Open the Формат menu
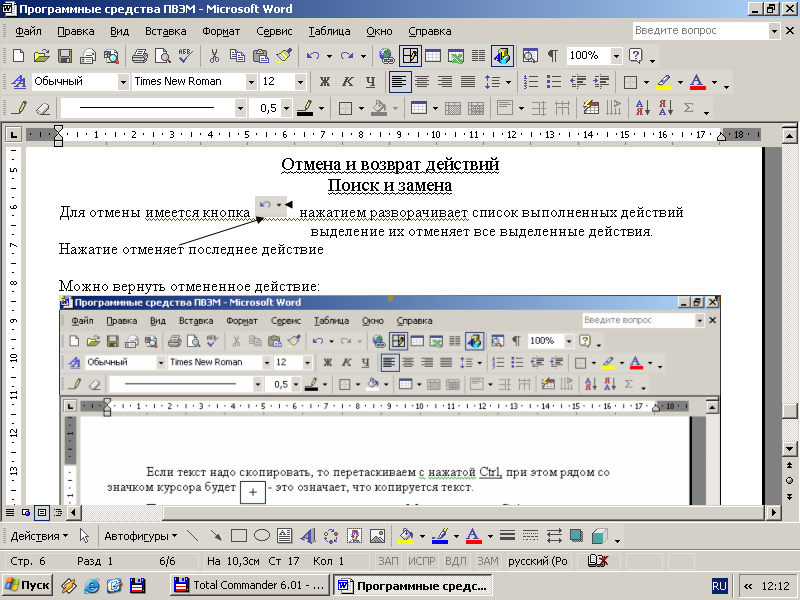This screenshot has width=800, height=600. [x=221, y=32]
